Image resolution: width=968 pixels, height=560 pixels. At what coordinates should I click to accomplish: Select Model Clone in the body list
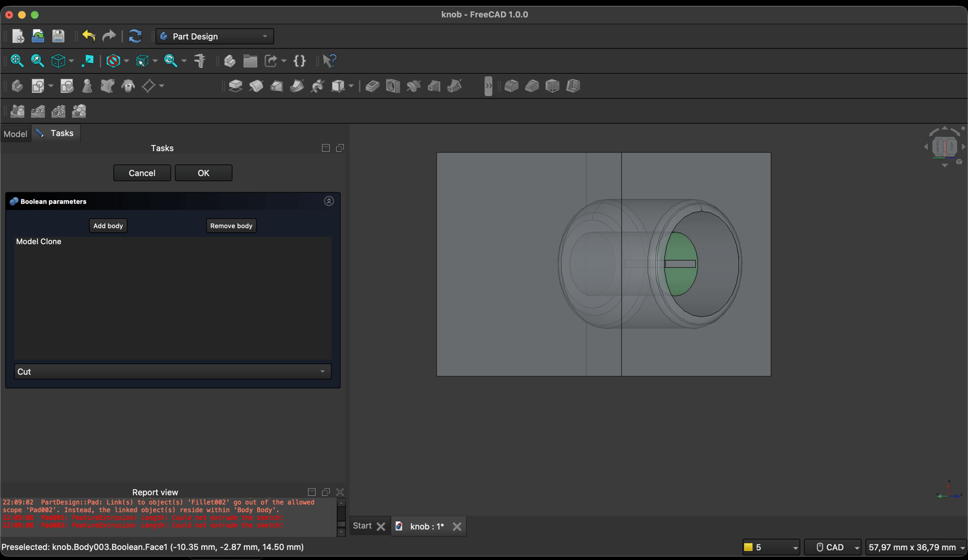pos(39,241)
